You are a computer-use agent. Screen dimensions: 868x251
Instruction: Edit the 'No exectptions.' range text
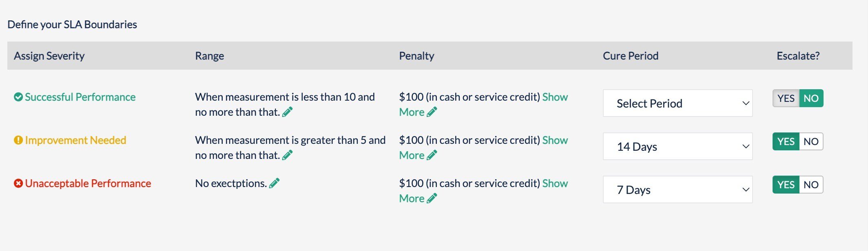275,183
